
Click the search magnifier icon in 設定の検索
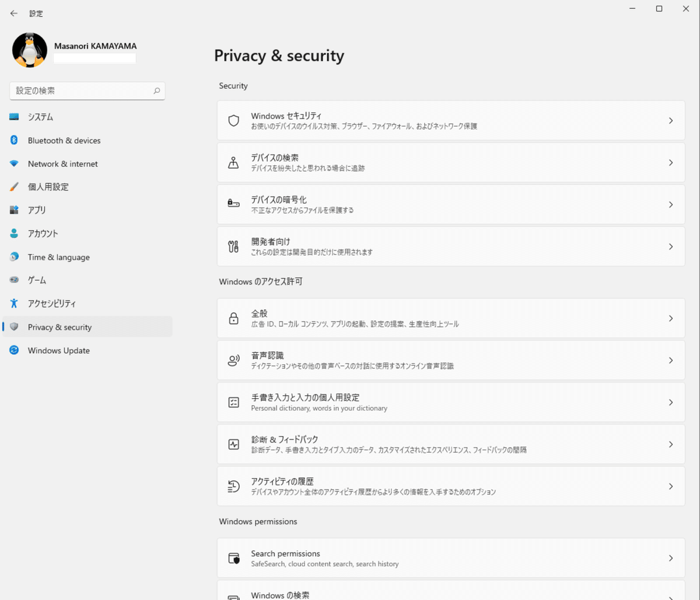(156, 91)
